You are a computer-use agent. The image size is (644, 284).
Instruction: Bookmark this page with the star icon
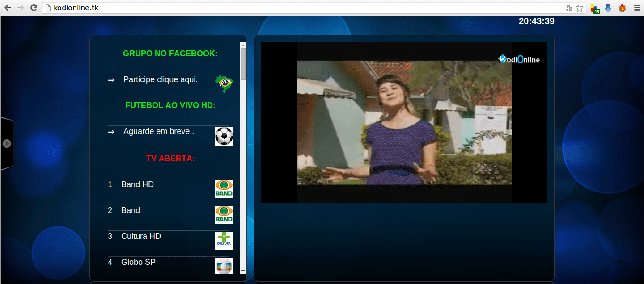[580, 8]
